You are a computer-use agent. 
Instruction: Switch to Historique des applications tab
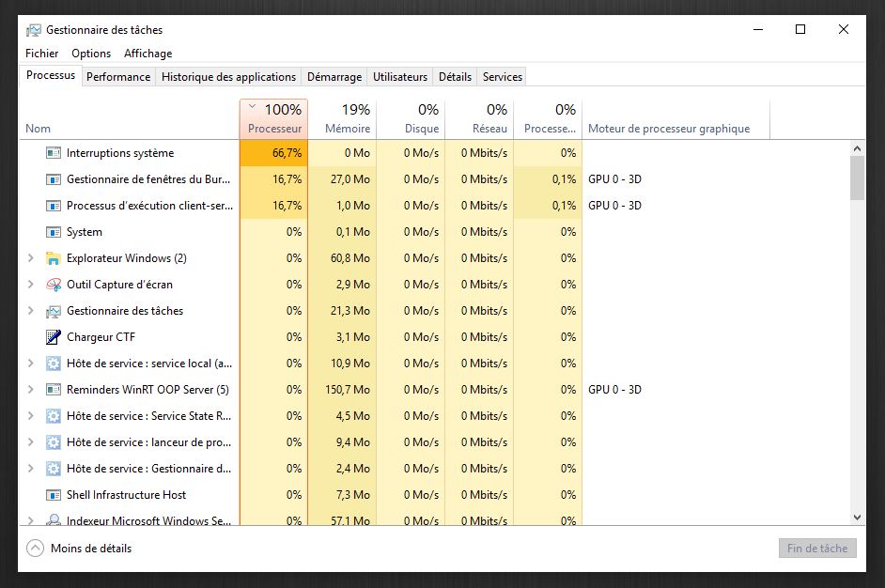tap(228, 77)
